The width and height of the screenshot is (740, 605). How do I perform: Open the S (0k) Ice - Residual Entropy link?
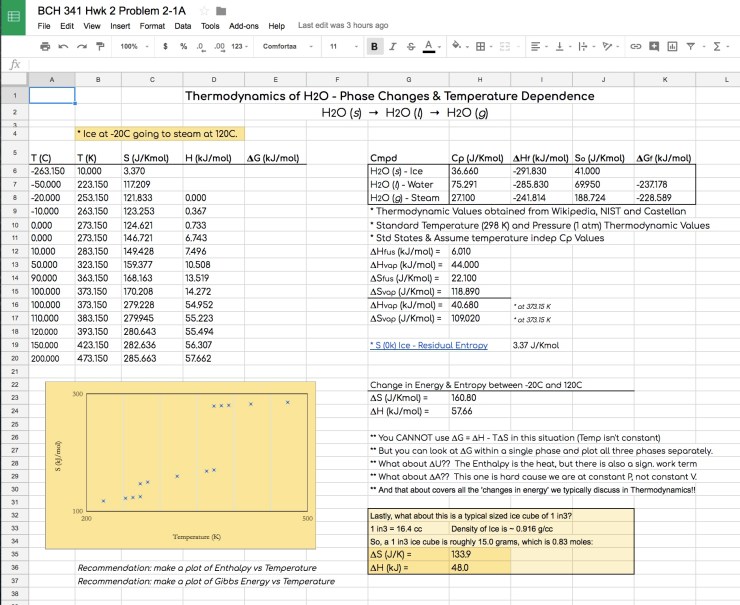coord(429,345)
